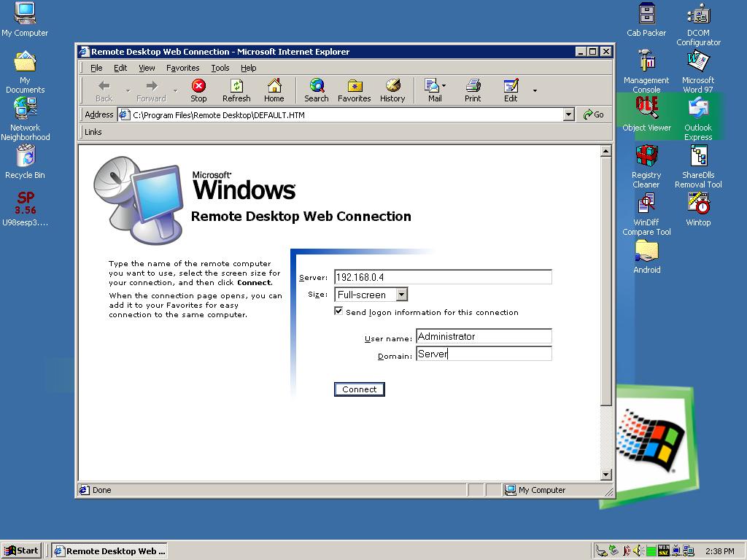Select the Outlook Express desktop icon
Screen dimensions: 747x560
[698, 119]
